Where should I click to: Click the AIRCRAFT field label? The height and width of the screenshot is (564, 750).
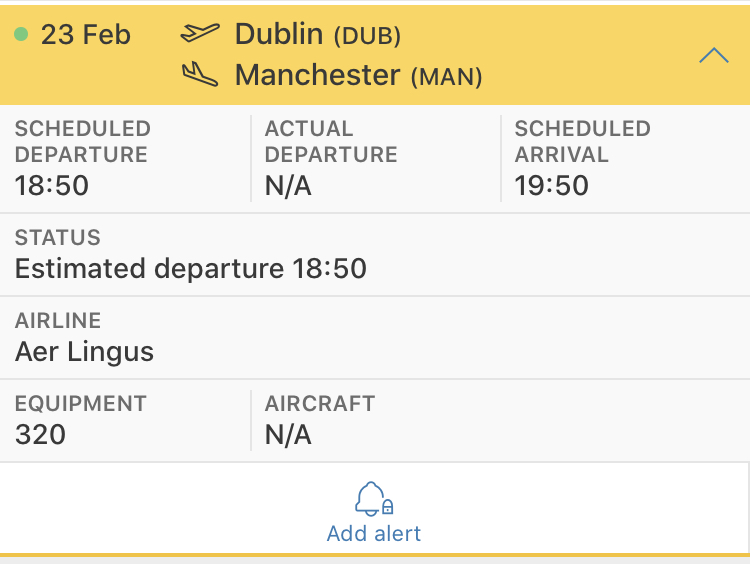pos(320,404)
